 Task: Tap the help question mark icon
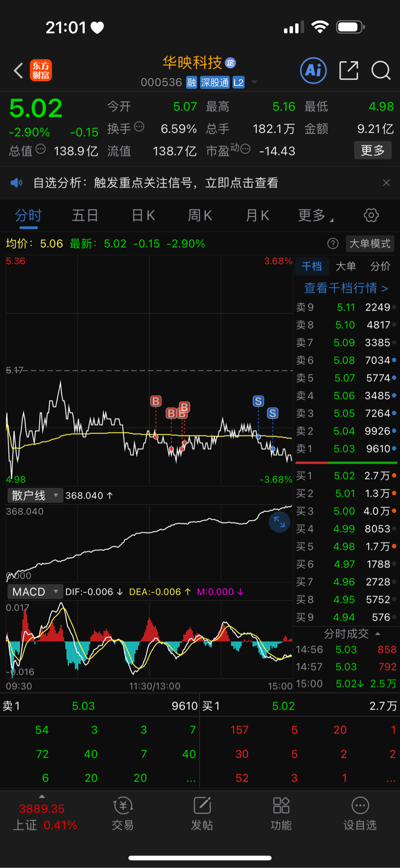(333, 243)
